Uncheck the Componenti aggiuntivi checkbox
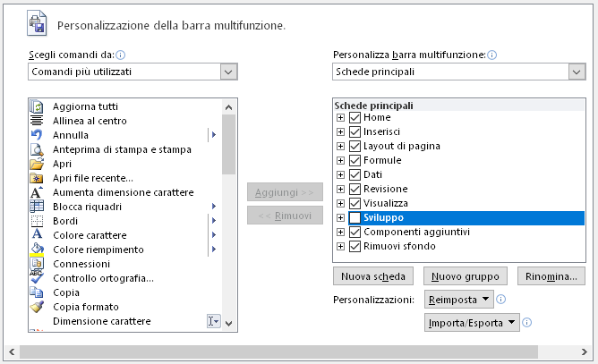 [x=355, y=232]
